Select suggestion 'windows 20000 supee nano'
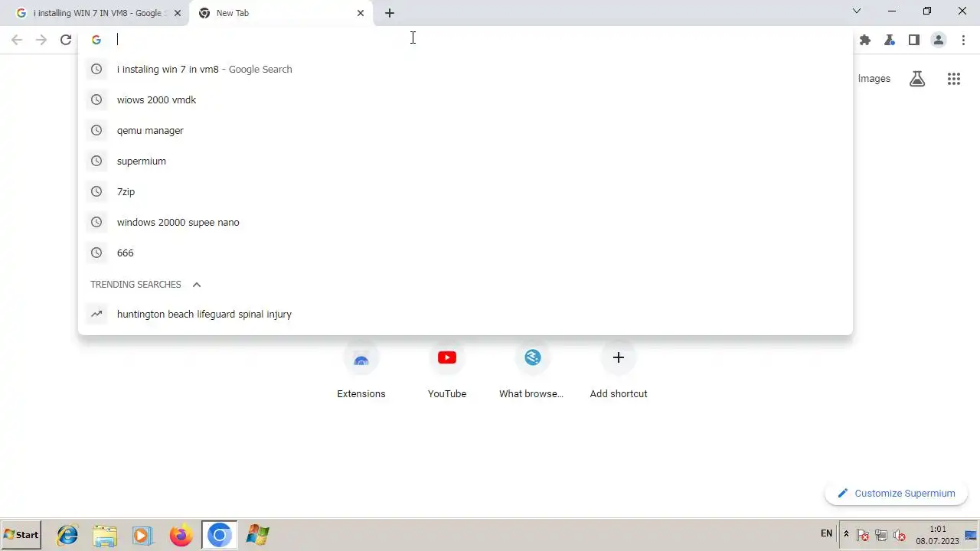Screen dimensions: 980x551 click(x=465, y=222)
